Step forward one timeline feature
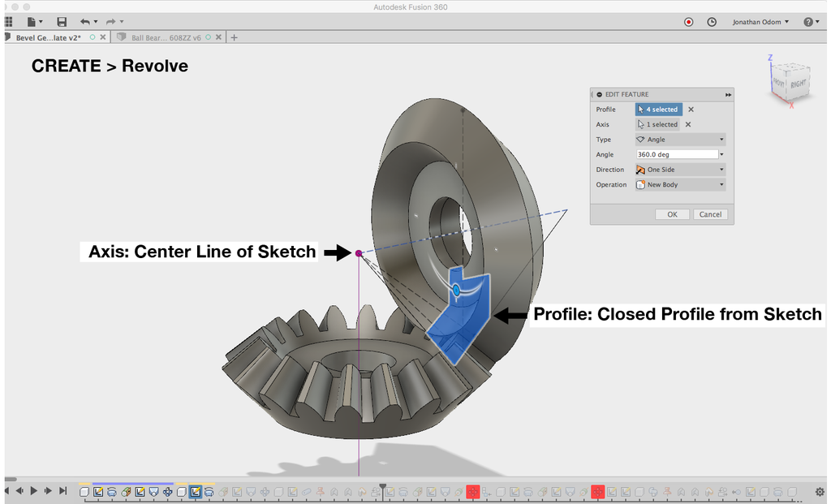This screenshot has height=504, width=831. [x=48, y=491]
